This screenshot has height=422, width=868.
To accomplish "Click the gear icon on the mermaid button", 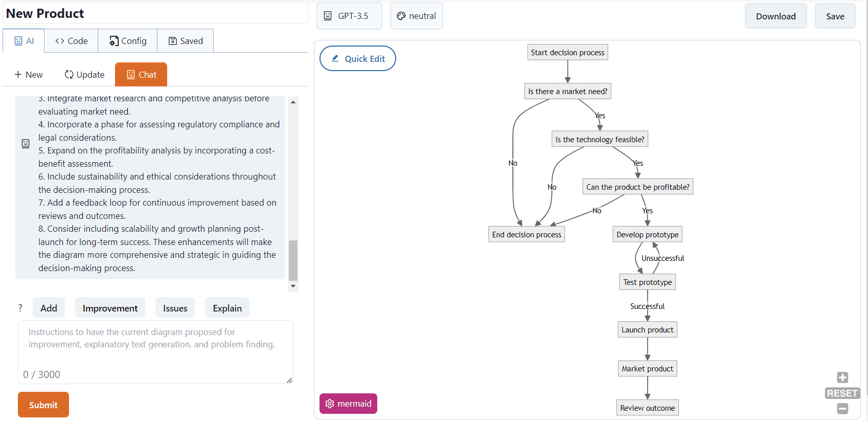I will coord(330,404).
